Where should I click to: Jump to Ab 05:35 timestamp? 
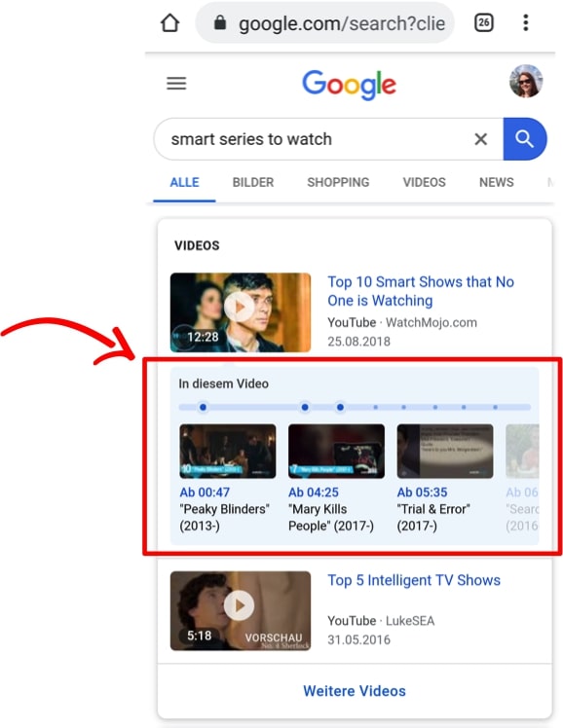point(423,492)
